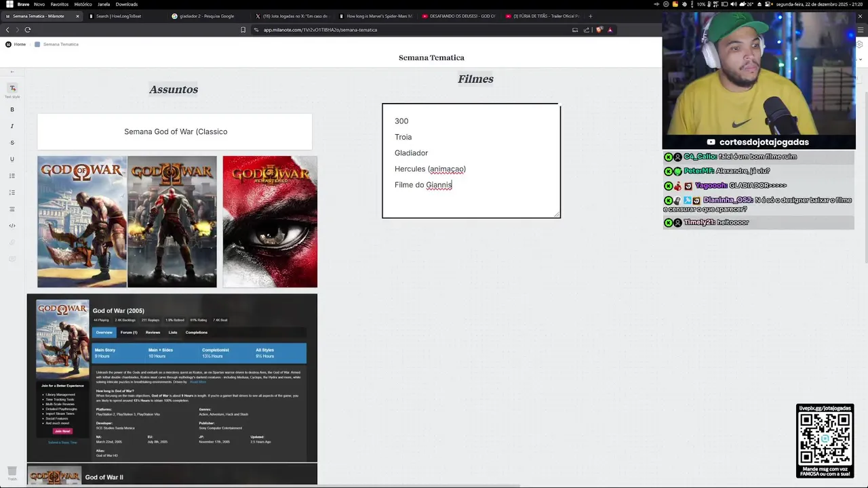Click the address bar URL

(x=320, y=30)
